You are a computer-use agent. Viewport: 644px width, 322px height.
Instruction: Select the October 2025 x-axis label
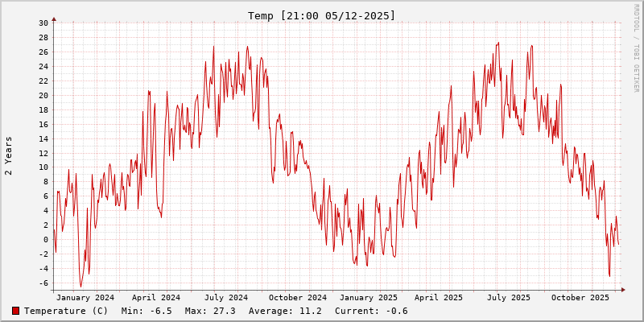pos(580,298)
